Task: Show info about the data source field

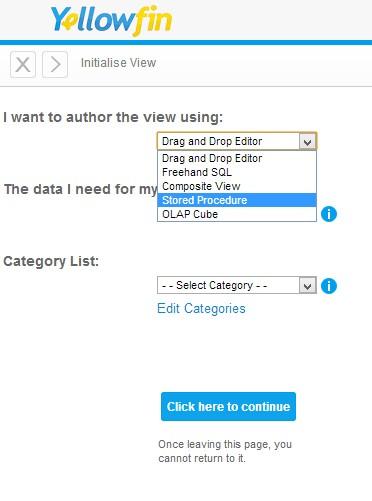Action: [x=329, y=214]
